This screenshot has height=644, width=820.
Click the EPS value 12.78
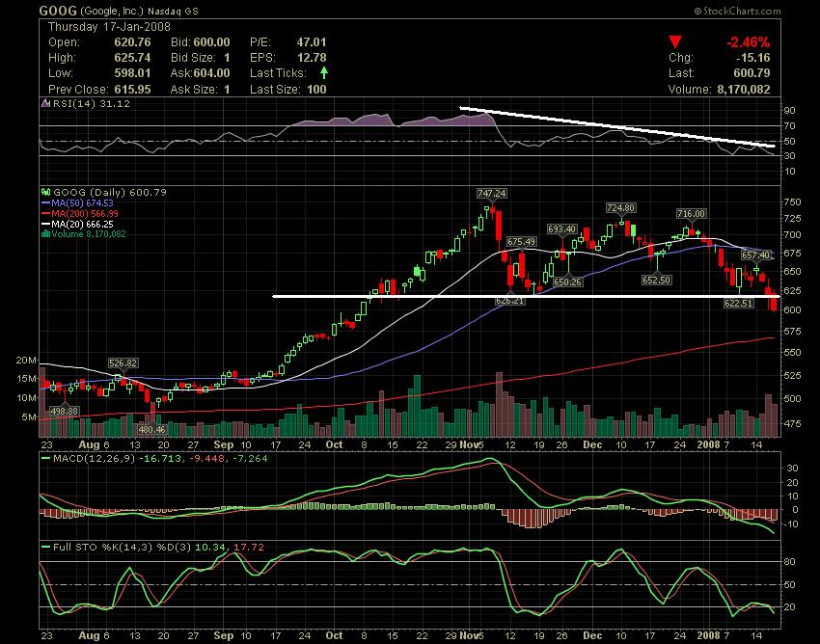[x=312, y=58]
